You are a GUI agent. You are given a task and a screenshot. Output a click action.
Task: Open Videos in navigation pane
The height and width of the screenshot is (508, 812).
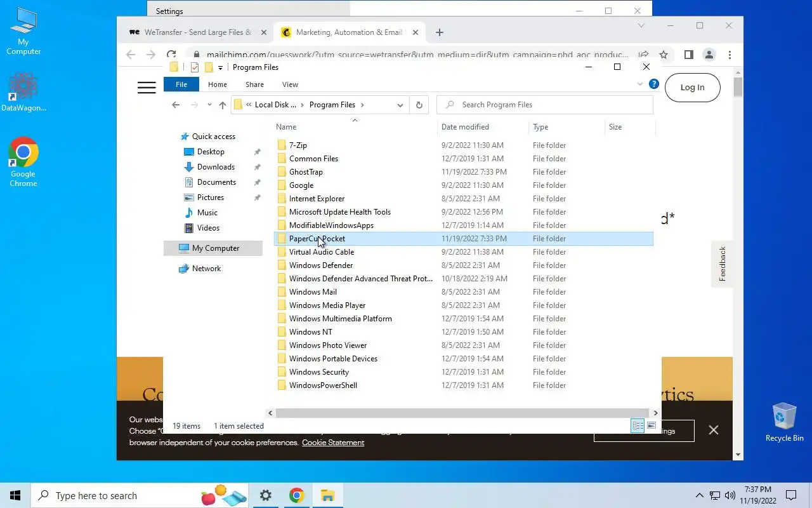pyautogui.click(x=208, y=228)
